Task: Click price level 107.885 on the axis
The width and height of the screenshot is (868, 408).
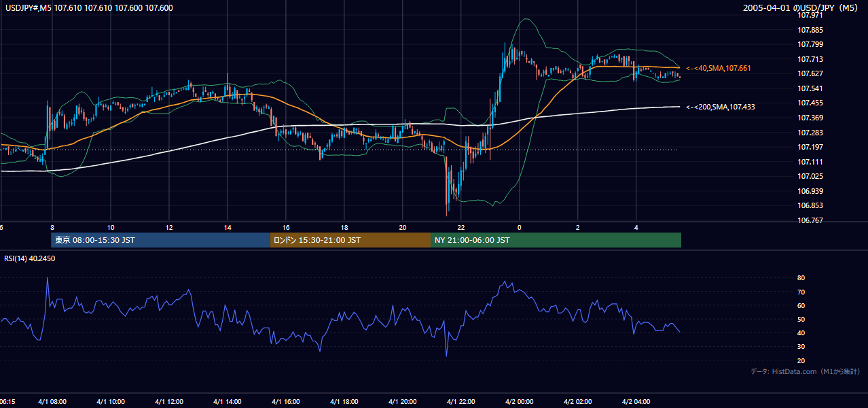Action: (810, 30)
